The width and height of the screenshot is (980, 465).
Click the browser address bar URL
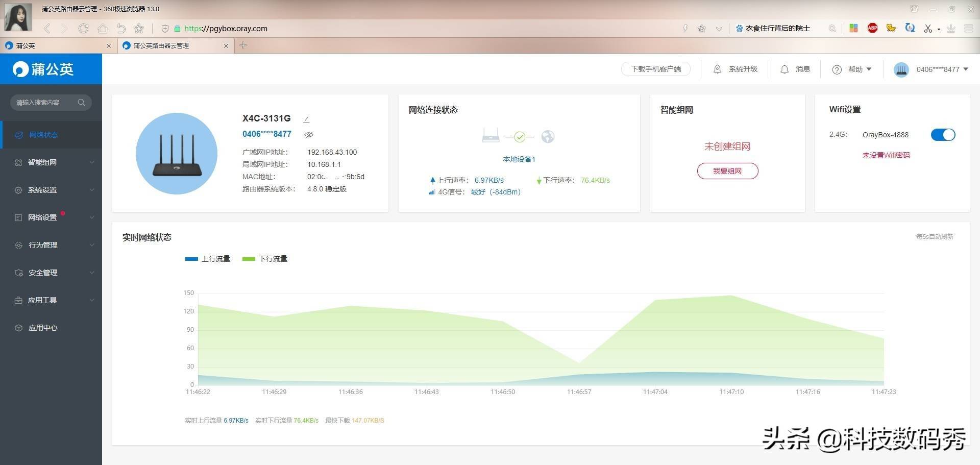coord(226,29)
